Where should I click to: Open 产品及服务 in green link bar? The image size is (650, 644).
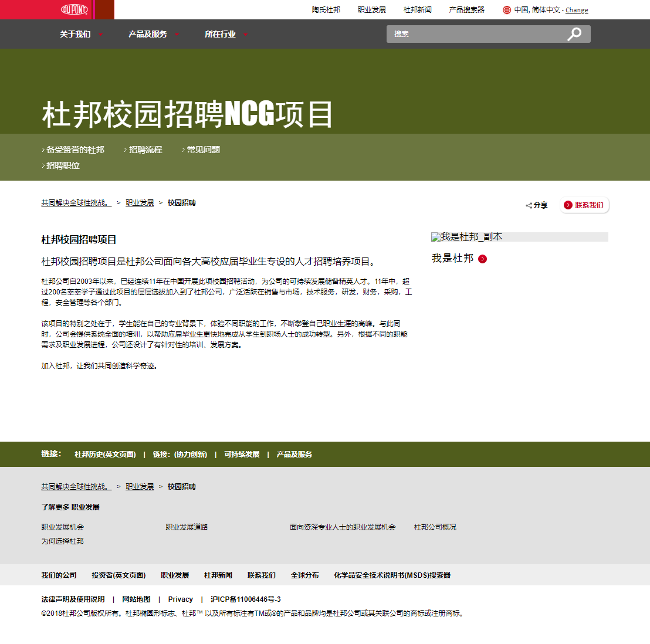tap(294, 455)
